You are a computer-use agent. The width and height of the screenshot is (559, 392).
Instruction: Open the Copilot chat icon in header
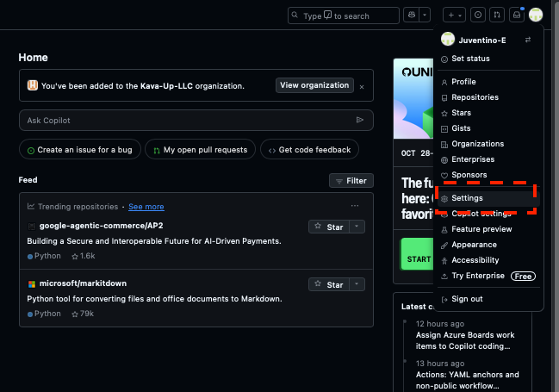click(412, 16)
